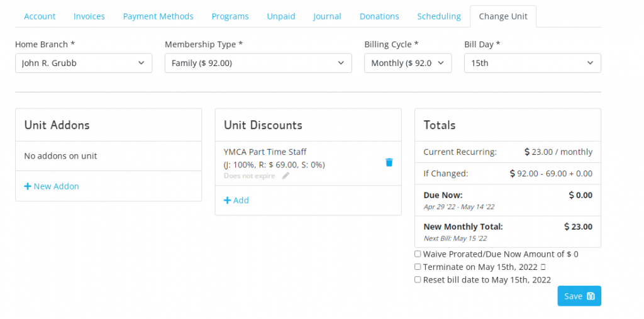644x319 pixels.
Task: Go to the Scheduling tab
Action: coord(439,16)
